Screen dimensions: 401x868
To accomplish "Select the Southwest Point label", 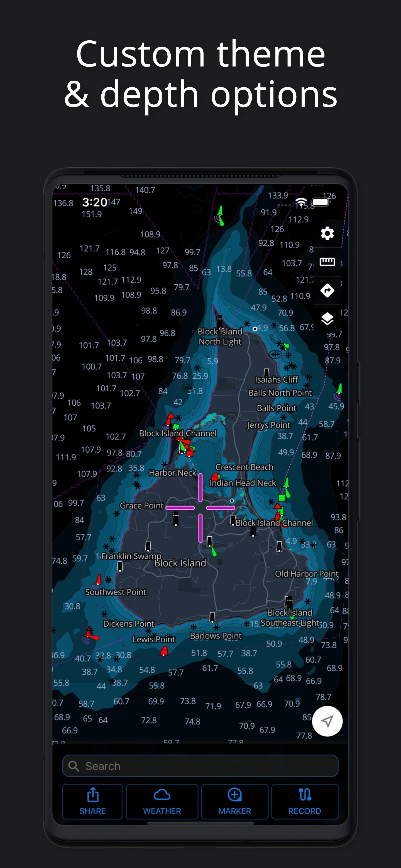I will [x=115, y=592].
